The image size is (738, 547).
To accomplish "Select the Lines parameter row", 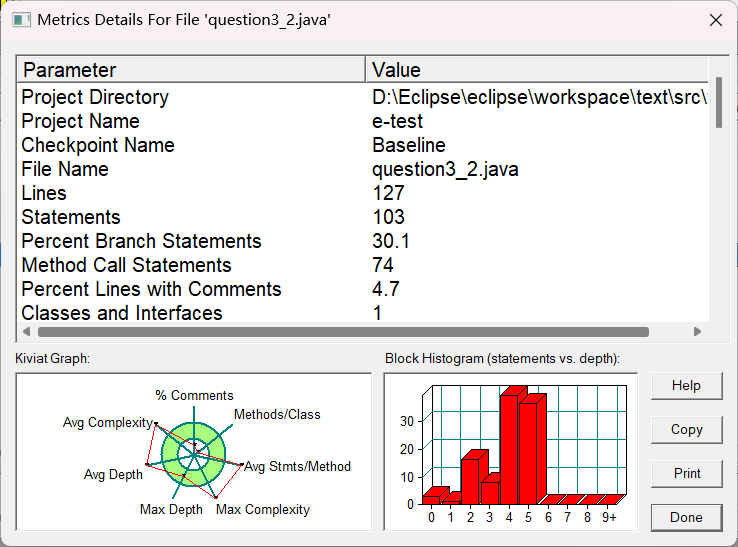I will (x=362, y=193).
